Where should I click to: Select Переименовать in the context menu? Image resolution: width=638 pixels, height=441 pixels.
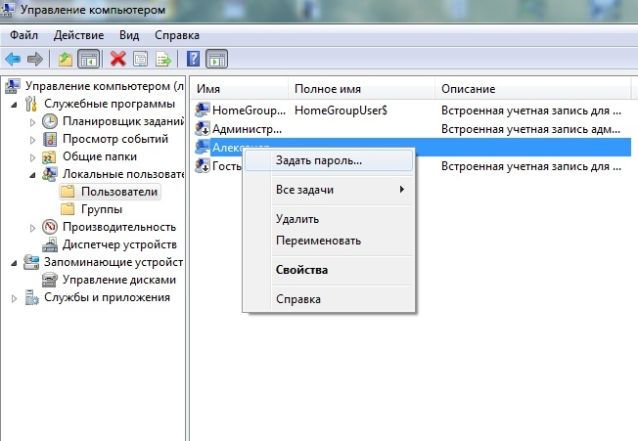[x=318, y=241]
